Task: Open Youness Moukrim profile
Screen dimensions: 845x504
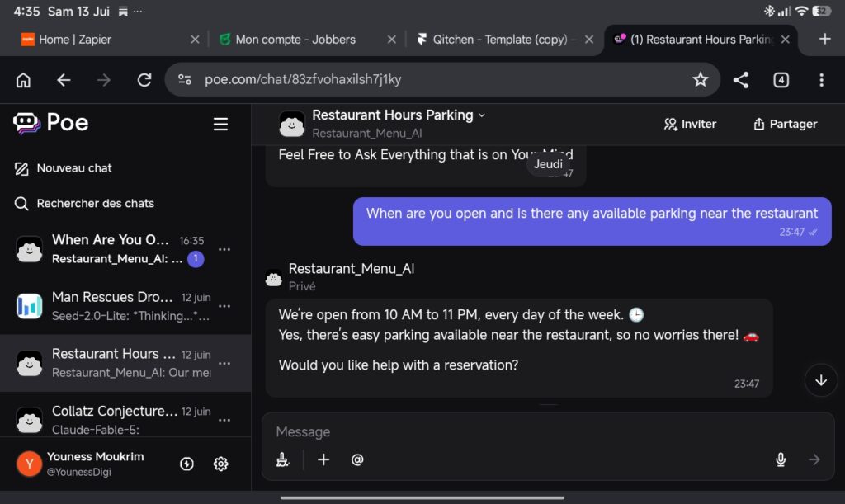Action: pos(81,464)
